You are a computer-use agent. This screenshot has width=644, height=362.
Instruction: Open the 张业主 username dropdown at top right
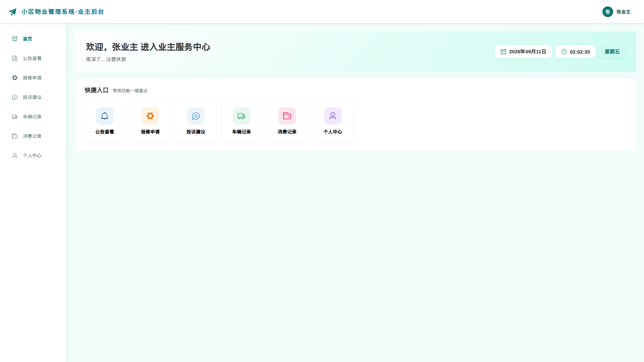coord(624,12)
